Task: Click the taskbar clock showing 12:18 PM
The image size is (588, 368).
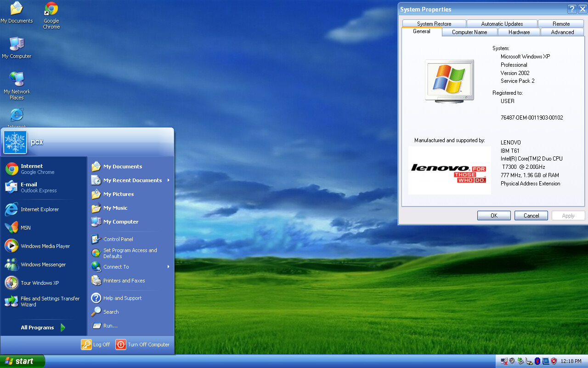Action: click(x=571, y=362)
